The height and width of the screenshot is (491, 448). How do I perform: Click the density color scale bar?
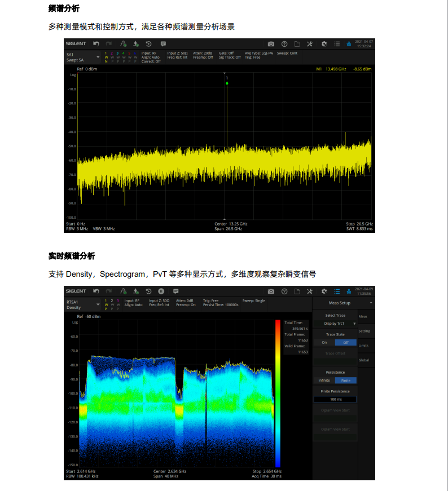(278, 392)
